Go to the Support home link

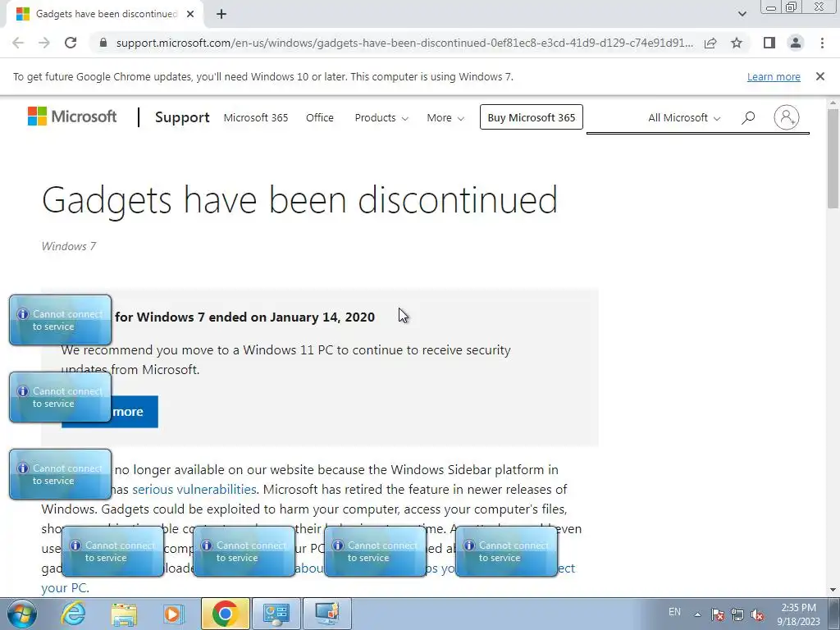(x=182, y=117)
